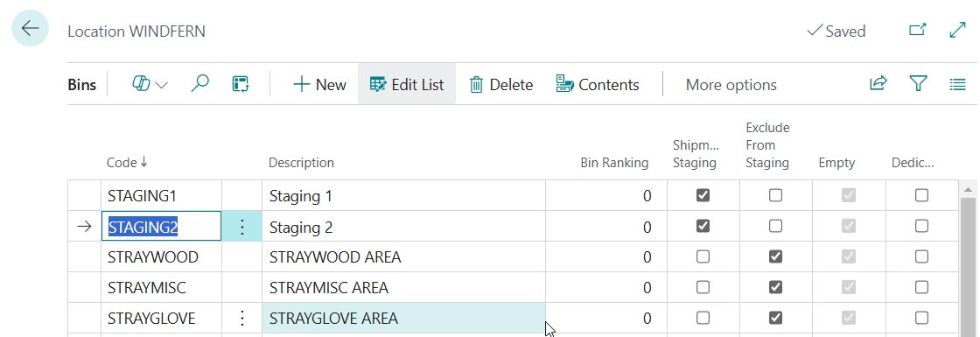Click the Staging 2 description cell
Screen dimensions: 980x337
pos(403,227)
